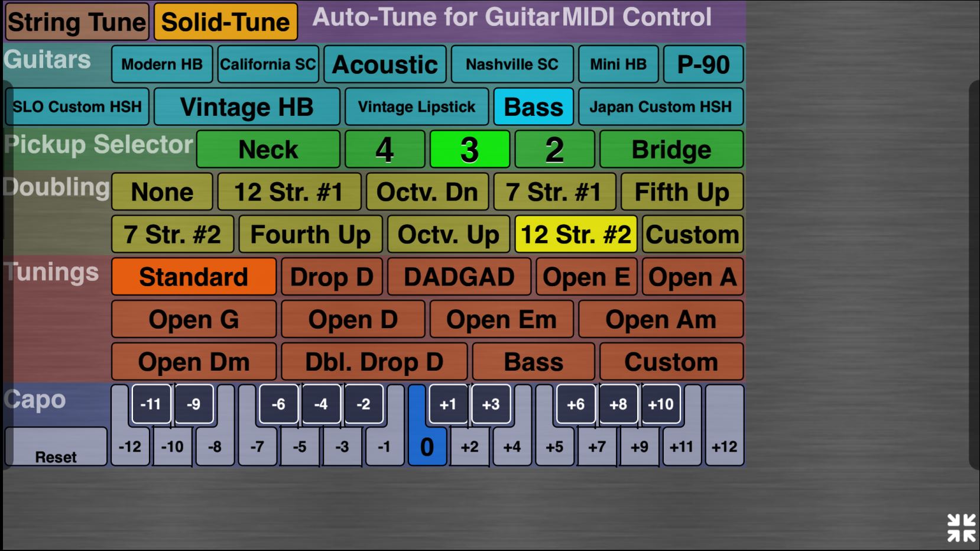
Task: Select SLO Custom HSH guitar
Action: [x=77, y=106]
